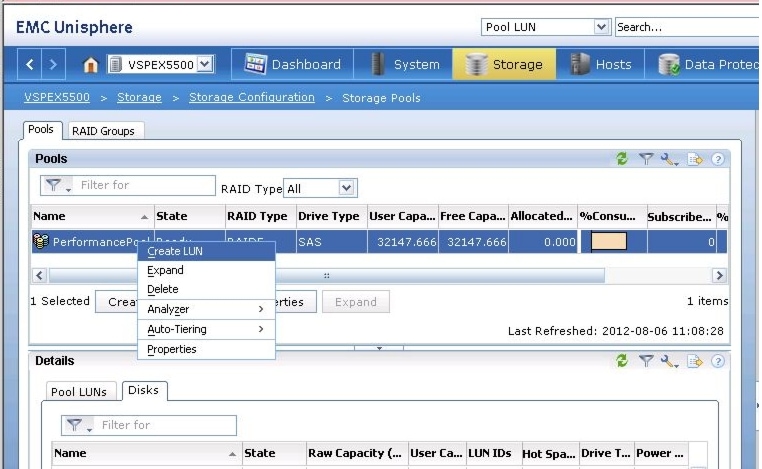Click the Create button below pools table
This screenshot has width=762, height=469.
coord(117,302)
